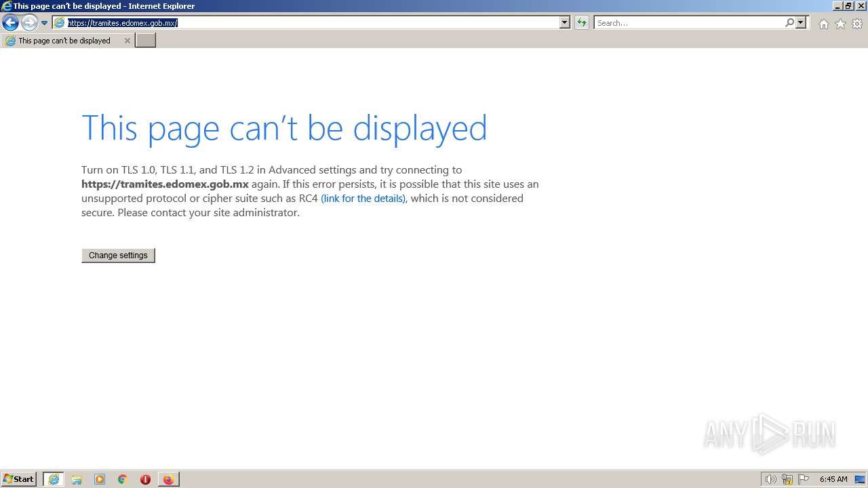Refresh the page with the refresh icon

(581, 22)
